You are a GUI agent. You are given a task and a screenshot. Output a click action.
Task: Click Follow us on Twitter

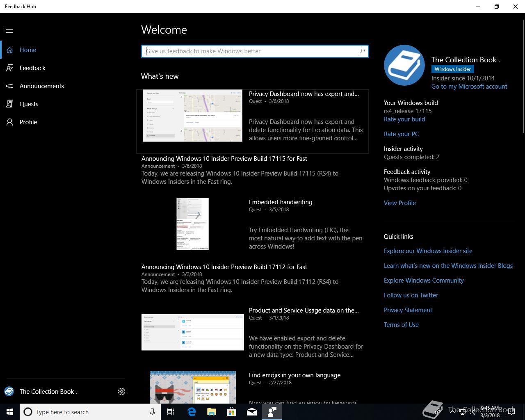click(x=411, y=295)
